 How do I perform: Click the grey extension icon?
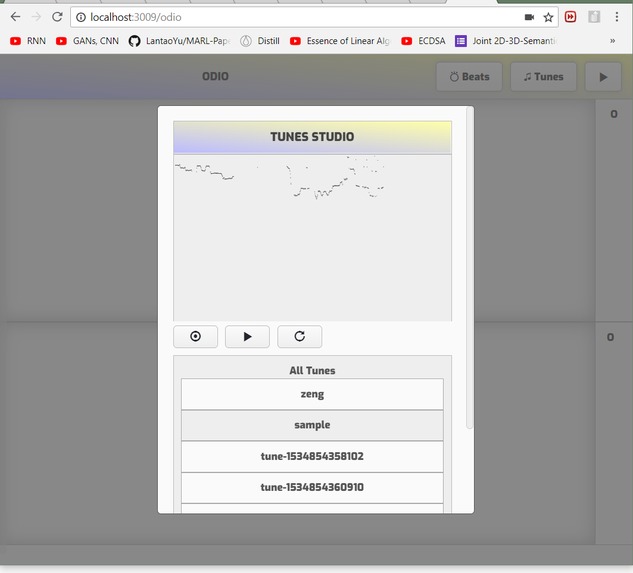pos(594,17)
